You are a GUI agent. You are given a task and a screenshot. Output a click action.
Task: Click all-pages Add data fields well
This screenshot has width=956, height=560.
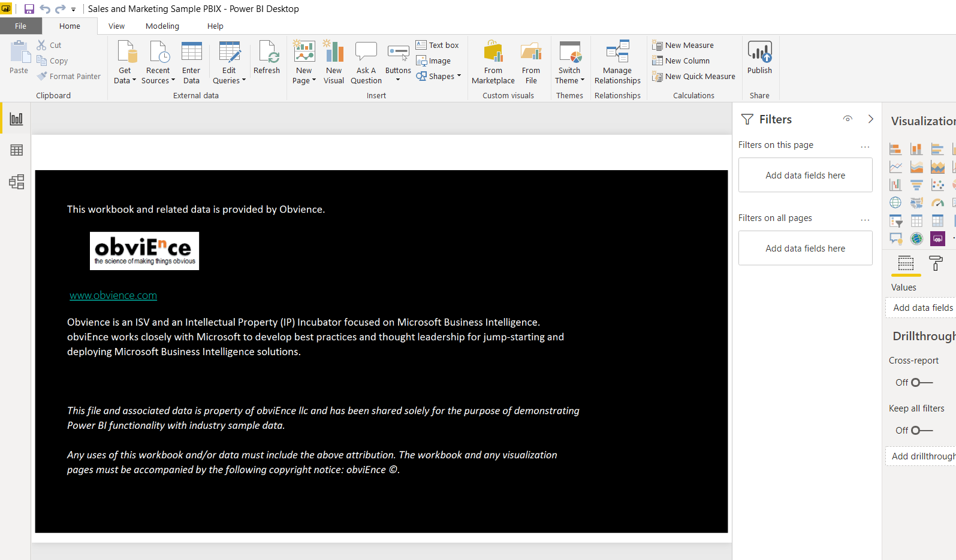805,248
